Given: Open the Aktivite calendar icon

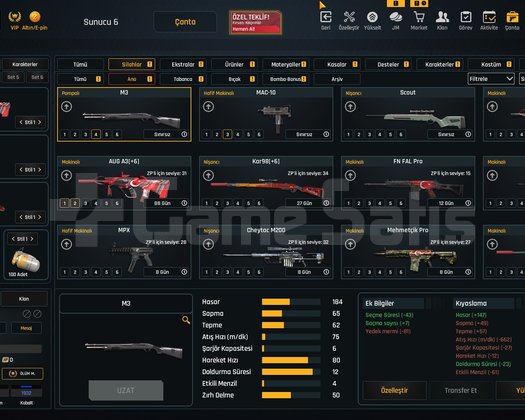Looking at the screenshot, I should [x=489, y=17].
